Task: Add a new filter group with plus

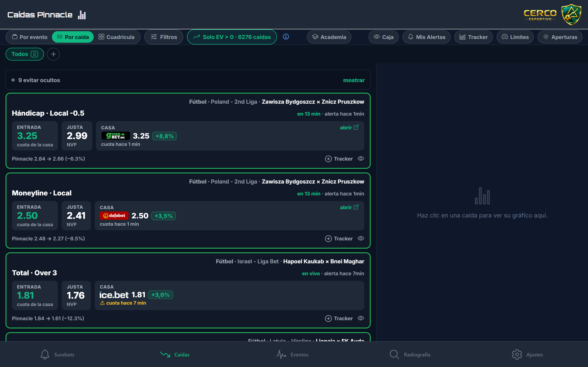Action: tap(53, 54)
